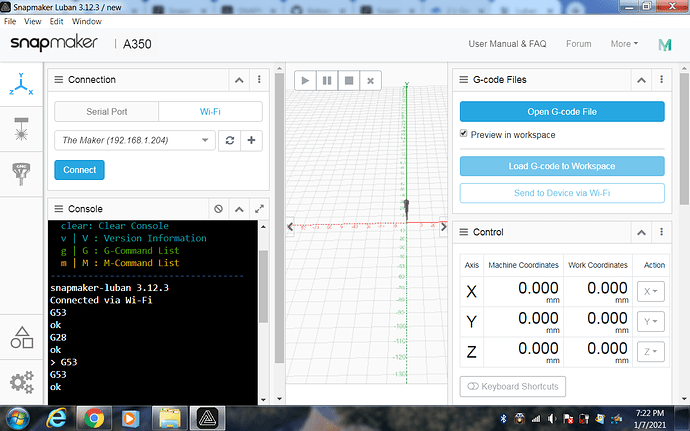The width and height of the screenshot is (690, 431).
Task: Add a Wi-Fi device manually with plus button
Action: point(251,140)
